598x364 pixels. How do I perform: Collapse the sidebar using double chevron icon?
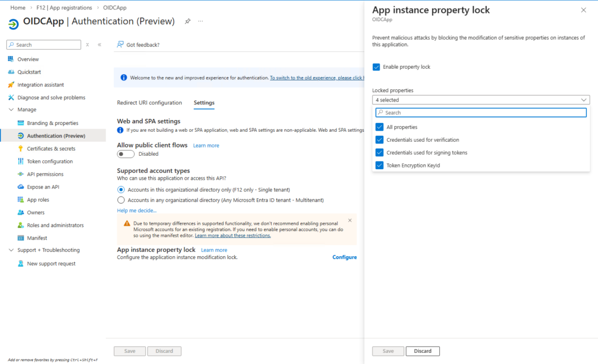pos(99,45)
